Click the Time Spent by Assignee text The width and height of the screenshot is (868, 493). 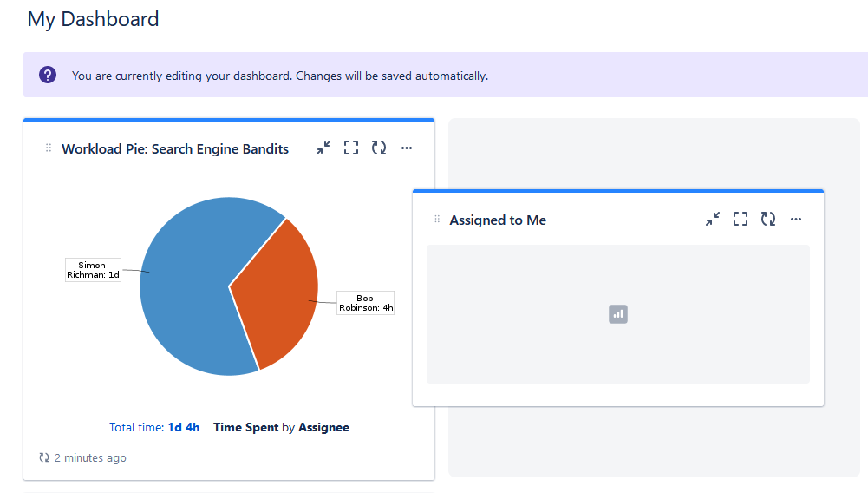(281, 427)
